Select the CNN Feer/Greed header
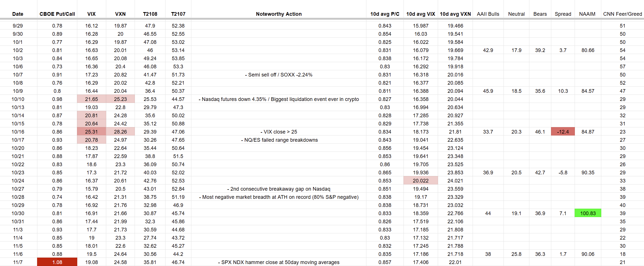Viewport: 644px width, 266px height. (623, 14)
